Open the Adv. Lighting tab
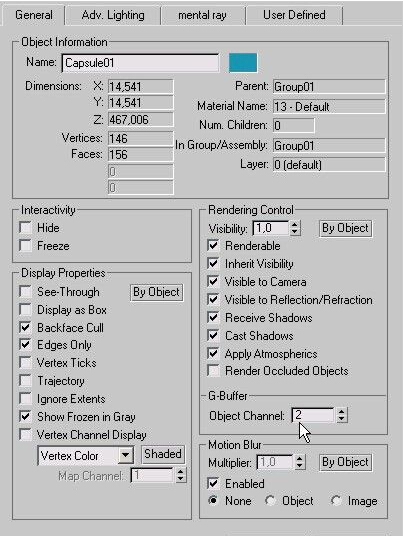404x536 pixels. pos(113,15)
